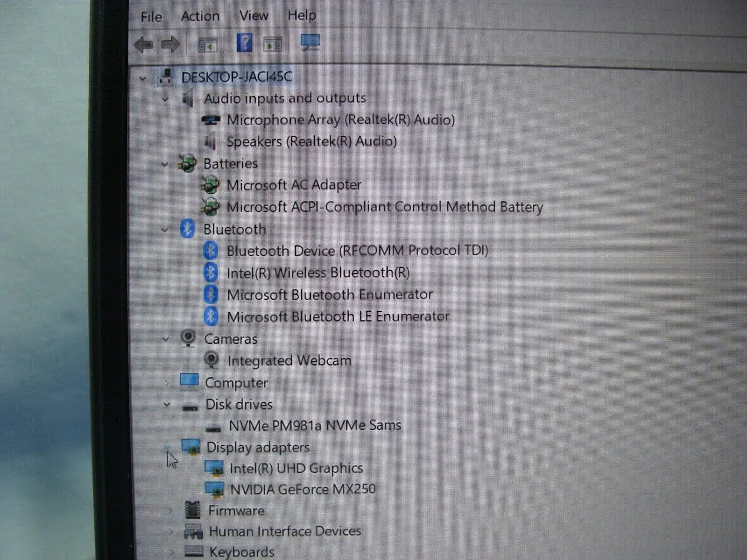Click the drive icon beside NVMe PM981a
This screenshot has height=560, width=747.
pyautogui.click(x=213, y=427)
